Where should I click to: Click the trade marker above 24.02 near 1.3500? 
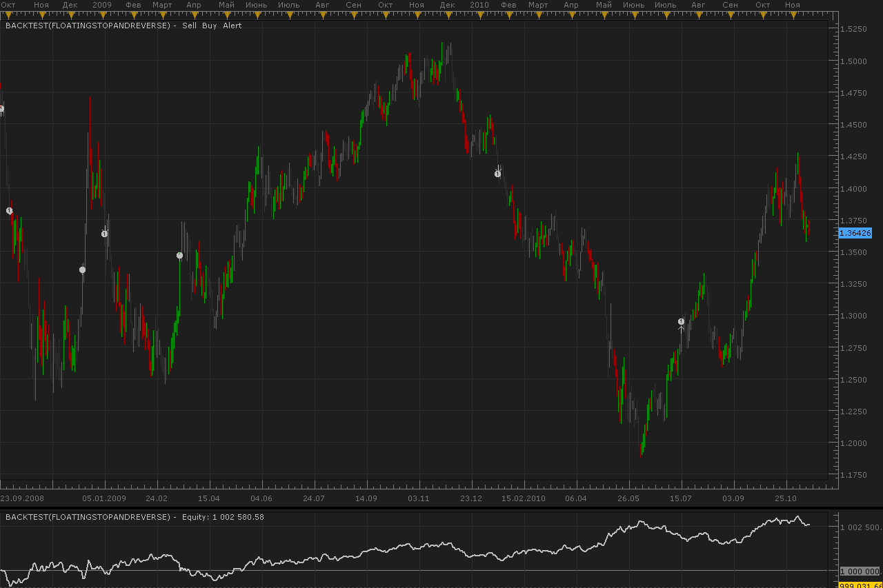pyautogui.click(x=180, y=256)
